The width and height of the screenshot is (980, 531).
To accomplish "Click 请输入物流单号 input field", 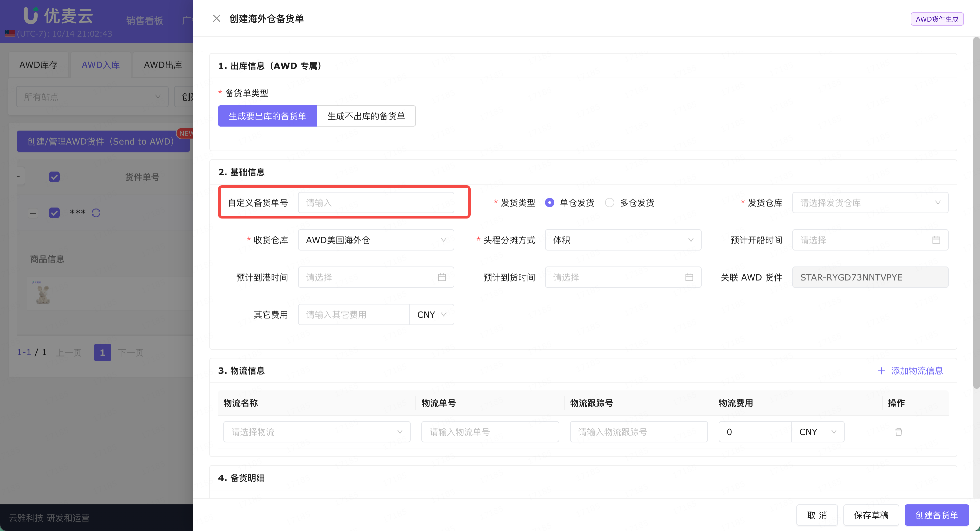I will point(490,432).
